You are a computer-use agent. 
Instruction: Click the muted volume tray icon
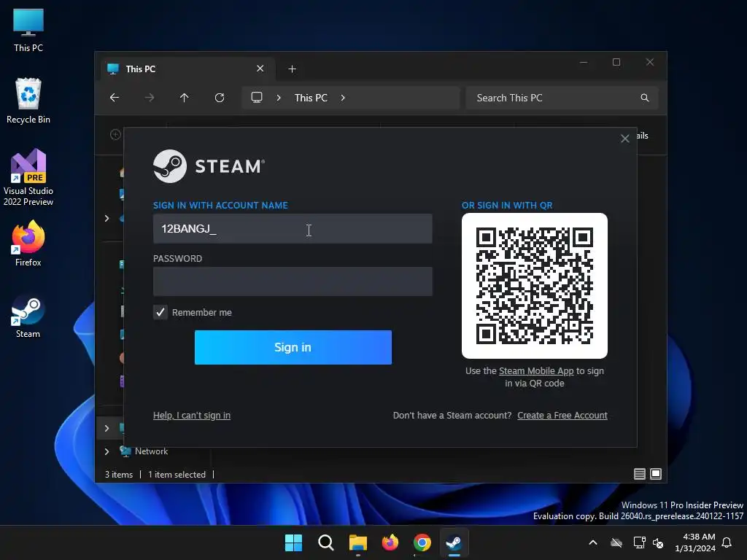[658, 542]
